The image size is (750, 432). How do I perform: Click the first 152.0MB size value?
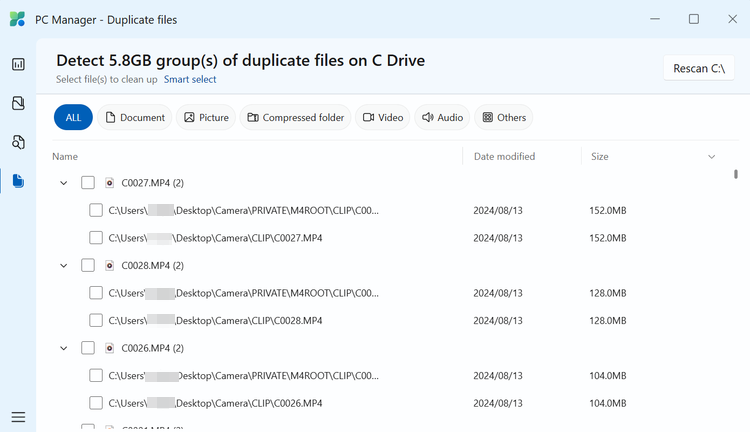tap(608, 210)
